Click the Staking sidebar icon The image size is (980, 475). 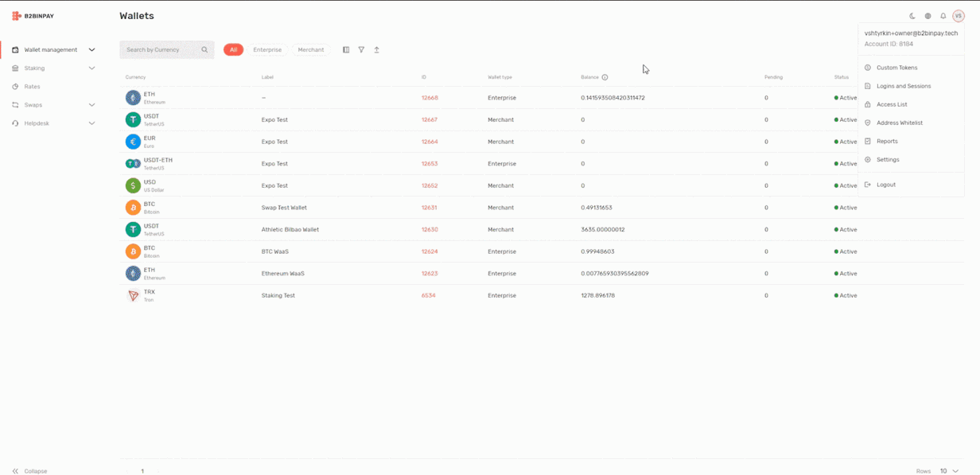[15, 68]
